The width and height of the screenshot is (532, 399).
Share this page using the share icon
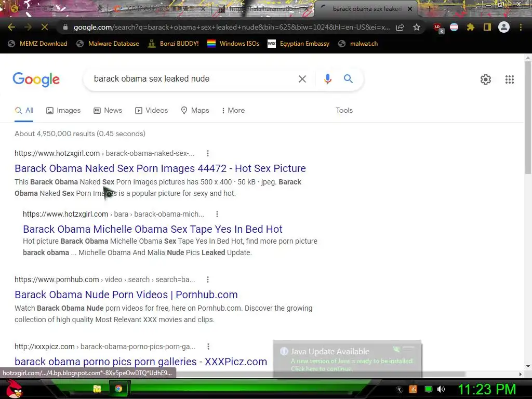(x=400, y=27)
